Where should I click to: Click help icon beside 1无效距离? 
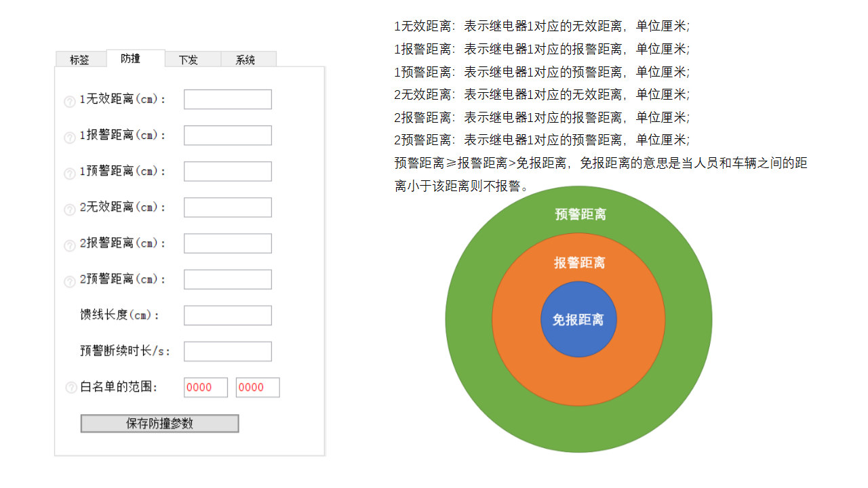[69, 102]
